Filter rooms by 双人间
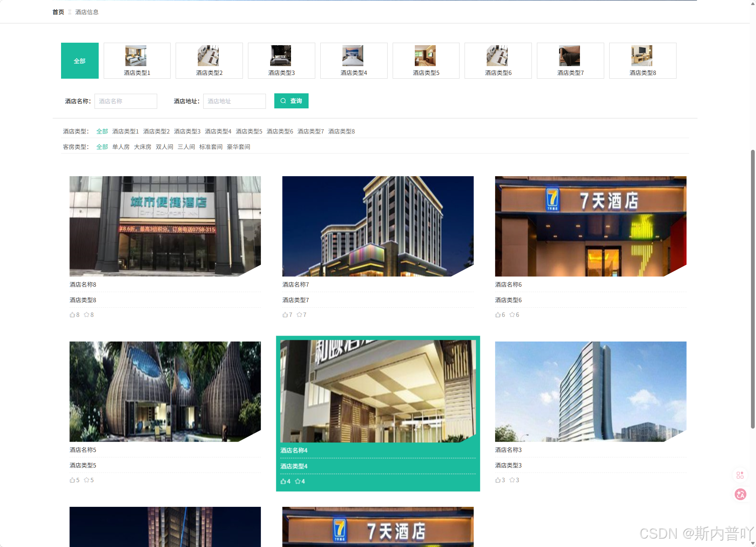This screenshot has height=547, width=756. coord(164,147)
